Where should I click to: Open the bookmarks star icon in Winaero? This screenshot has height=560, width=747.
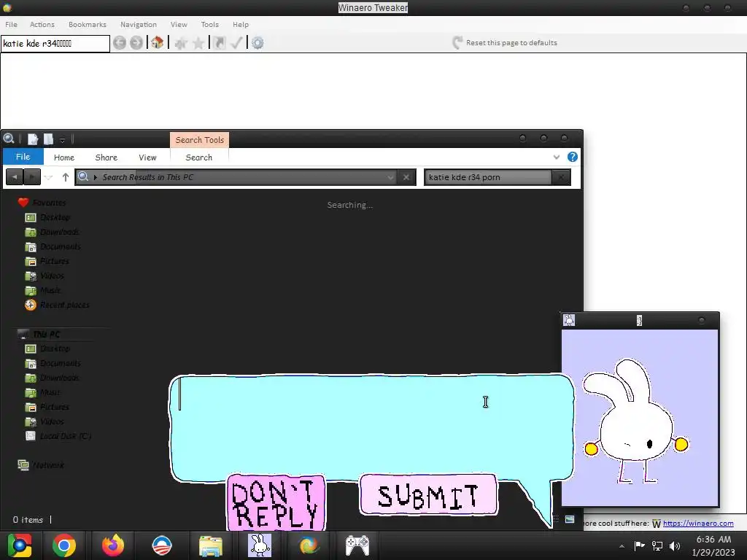click(198, 43)
